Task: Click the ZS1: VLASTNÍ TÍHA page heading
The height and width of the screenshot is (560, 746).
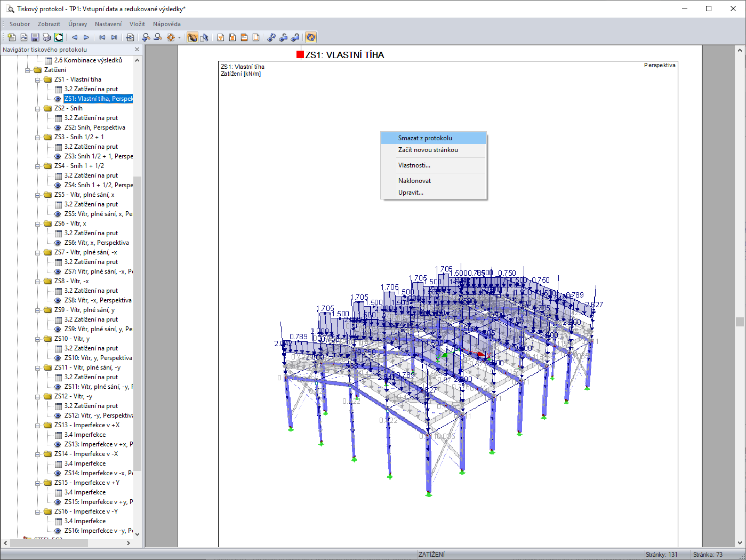Action: 344,55
